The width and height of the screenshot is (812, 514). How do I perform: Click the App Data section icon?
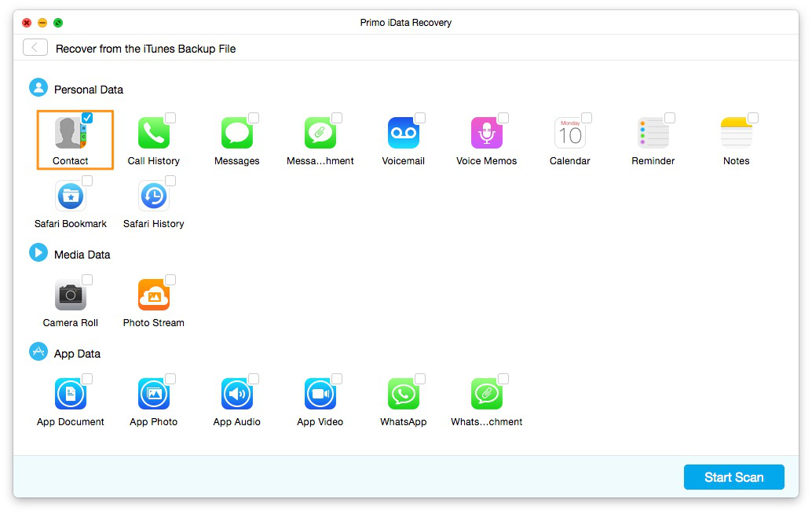pyautogui.click(x=38, y=352)
